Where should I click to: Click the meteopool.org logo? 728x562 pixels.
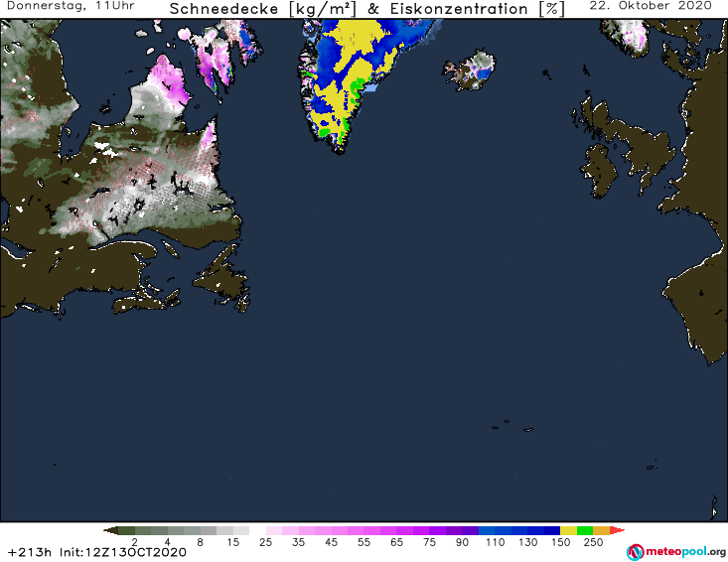pyautogui.click(x=676, y=552)
